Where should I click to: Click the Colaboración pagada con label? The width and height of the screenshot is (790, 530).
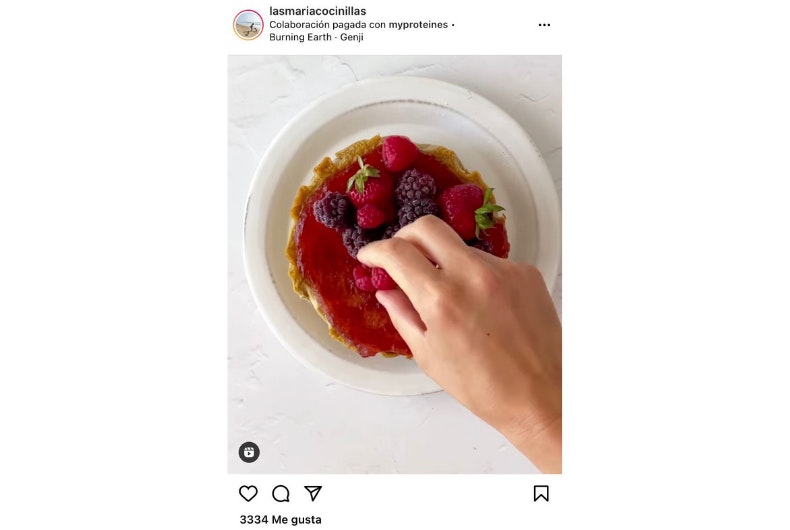(x=327, y=25)
